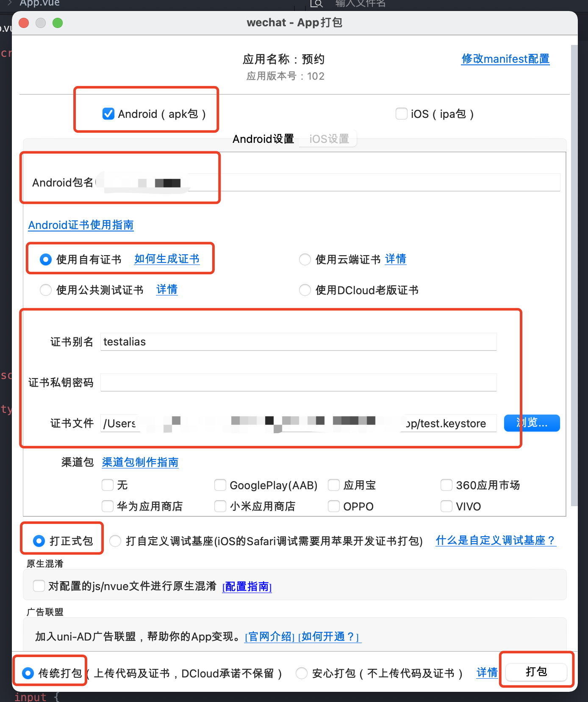Select 使用云端证书 radio option
Image resolution: width=588 pixels, height=702 pixels.
[305, 259]
